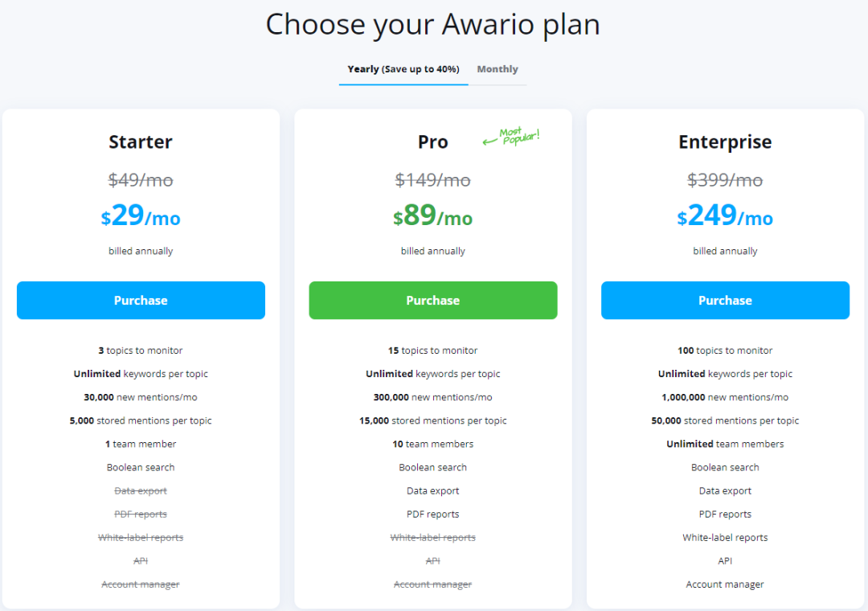868x611 pixels.
Task: Click the Choose your Awario plan title
Action: coord(433,25)
